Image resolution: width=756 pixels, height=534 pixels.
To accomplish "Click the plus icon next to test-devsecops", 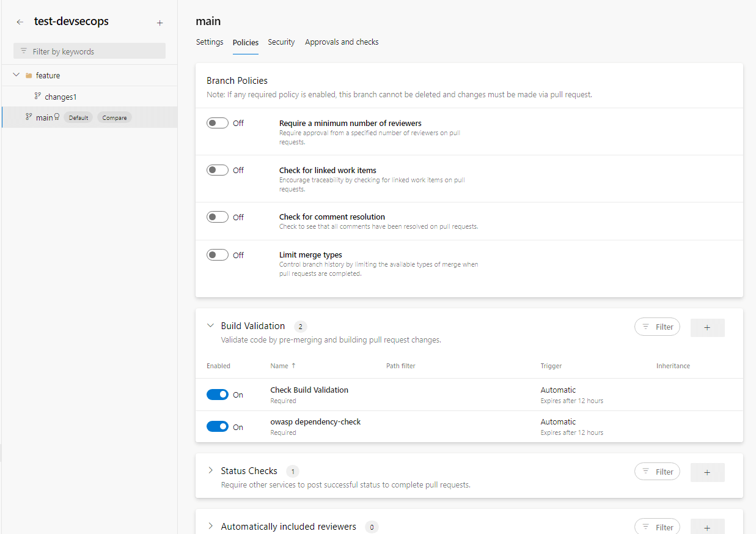I will point(160,23).
